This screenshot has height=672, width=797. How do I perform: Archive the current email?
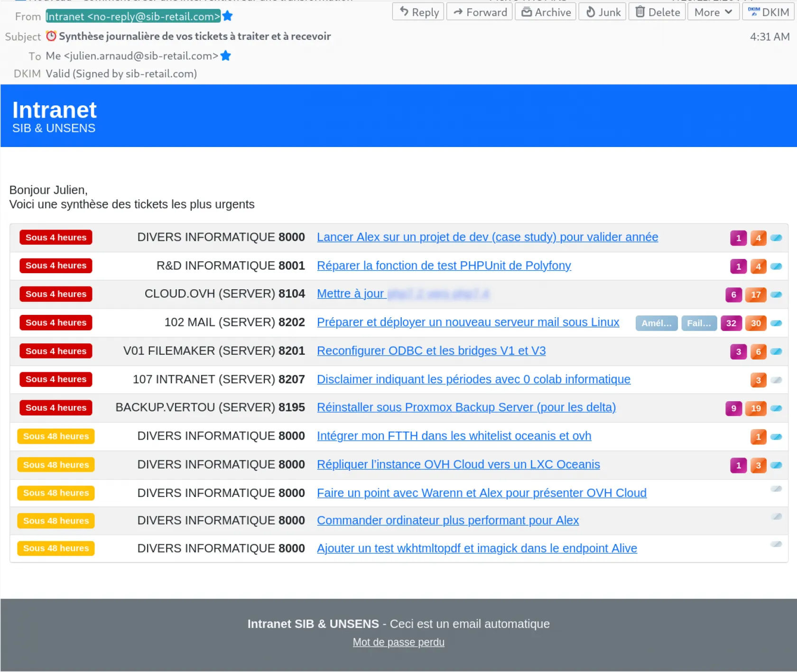(546, 12)
